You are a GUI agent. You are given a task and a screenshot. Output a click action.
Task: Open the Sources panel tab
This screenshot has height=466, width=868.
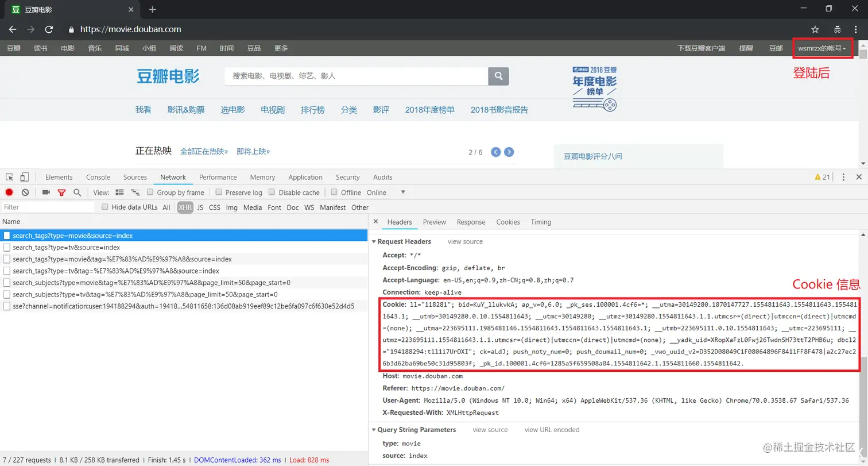pos(135,177)
